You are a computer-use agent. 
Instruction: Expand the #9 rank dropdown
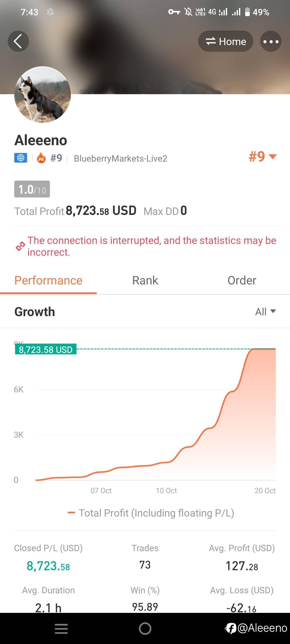263,156
